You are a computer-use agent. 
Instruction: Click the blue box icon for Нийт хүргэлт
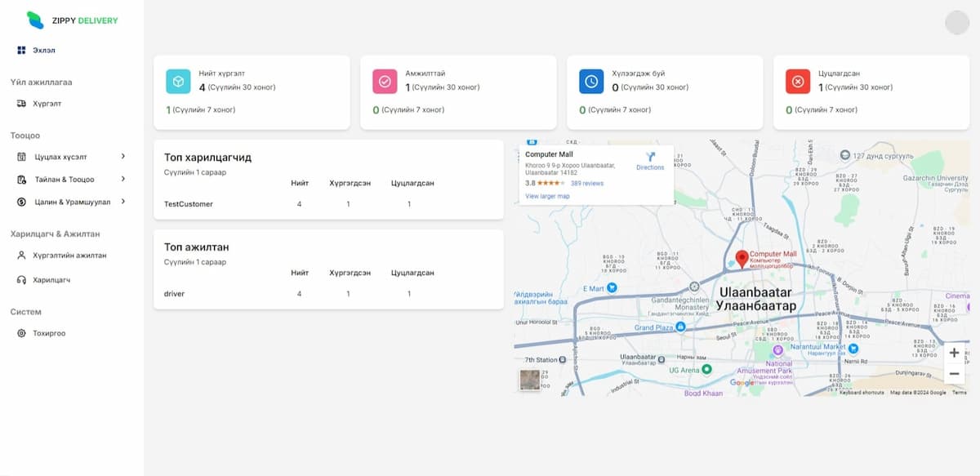pyautogui.click(x=178, y=82)
